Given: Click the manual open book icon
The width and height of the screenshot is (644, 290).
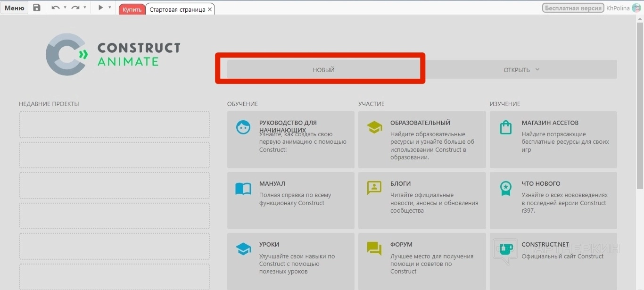Looking at the screenshot, I should 243,189.
